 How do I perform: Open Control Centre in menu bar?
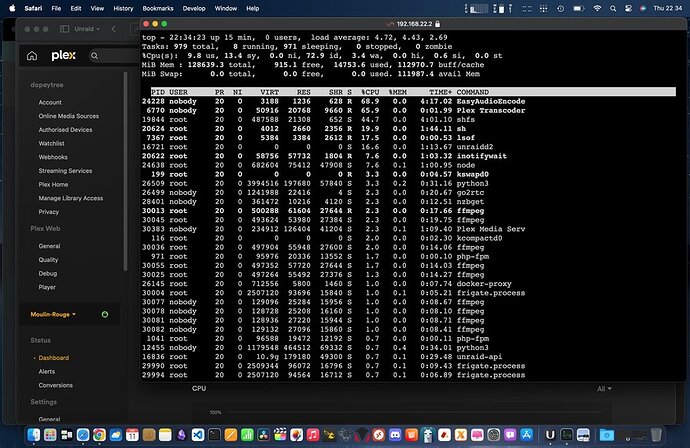point(628,8)
